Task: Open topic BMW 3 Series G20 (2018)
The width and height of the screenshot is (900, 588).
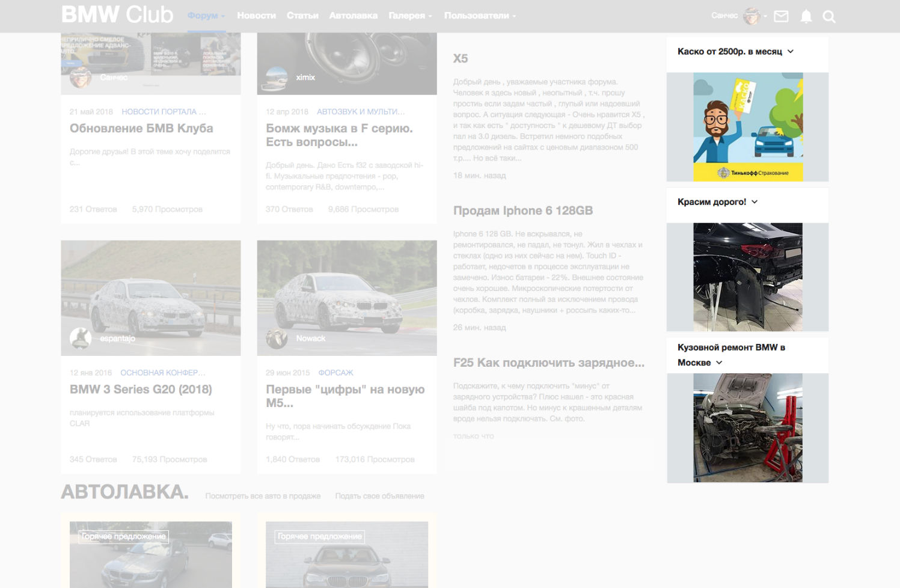Action: coord(141,390)
